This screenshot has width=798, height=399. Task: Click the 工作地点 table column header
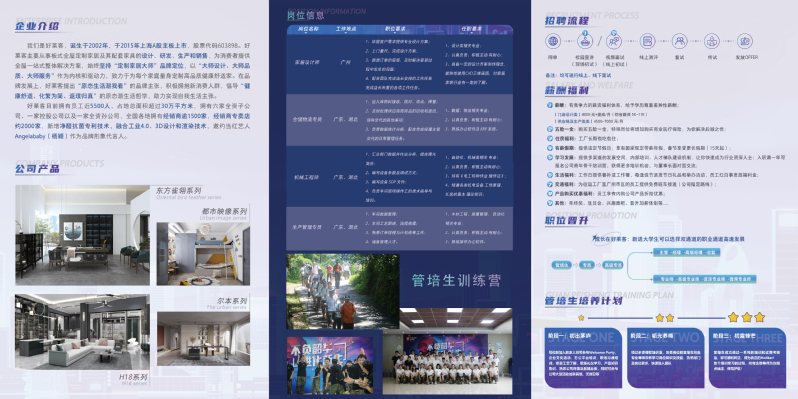346,30
